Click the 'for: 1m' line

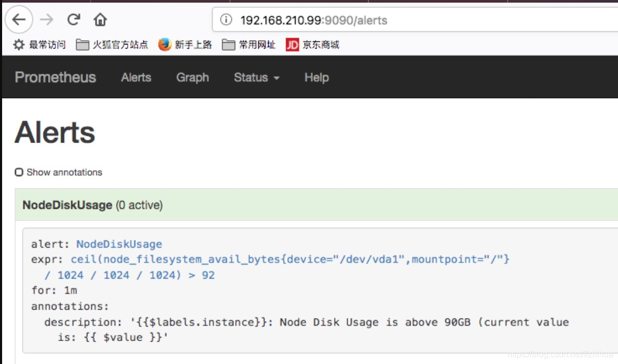click(55, 290)
